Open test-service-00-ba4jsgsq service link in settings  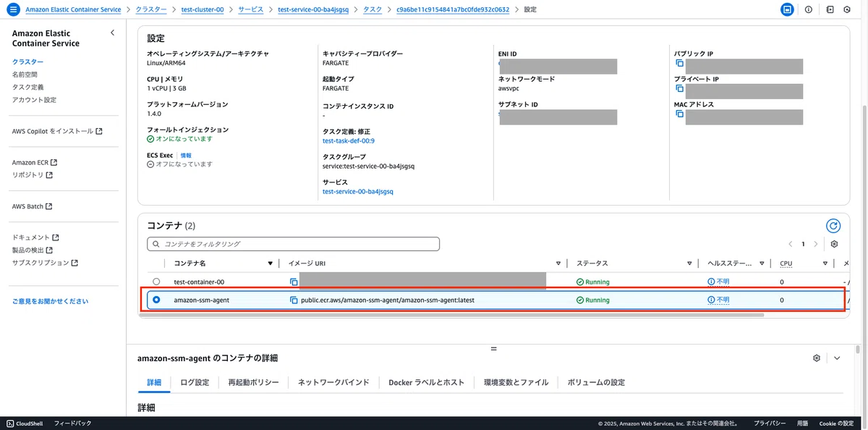(357, 192)
